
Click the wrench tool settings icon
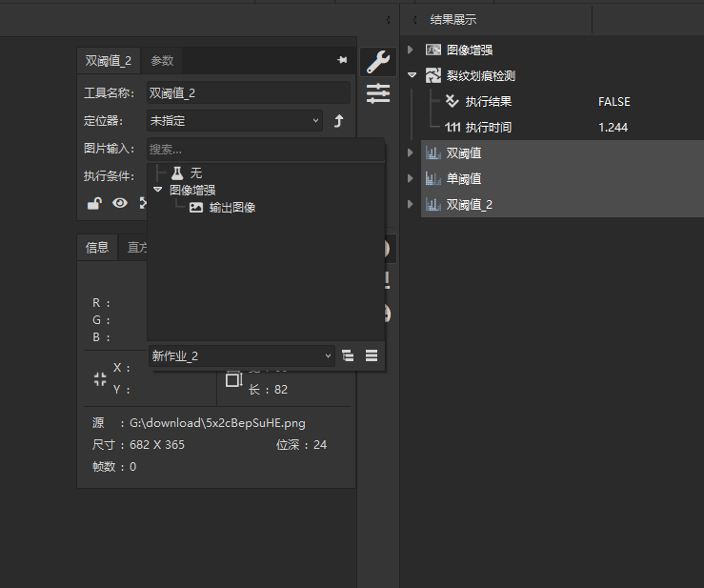(x=378, y=62)
